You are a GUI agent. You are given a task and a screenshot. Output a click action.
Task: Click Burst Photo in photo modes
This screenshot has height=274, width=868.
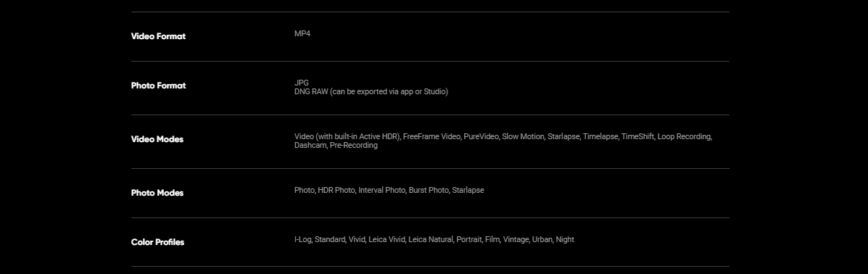click(429, 190)
